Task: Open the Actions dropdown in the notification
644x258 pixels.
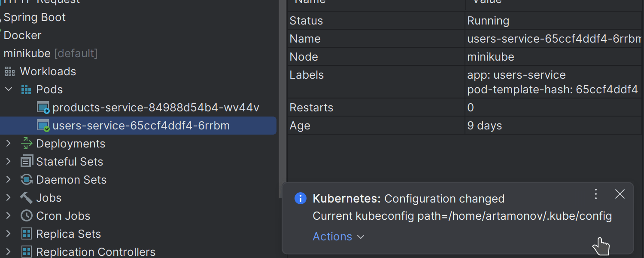Action: click(338, 236)
